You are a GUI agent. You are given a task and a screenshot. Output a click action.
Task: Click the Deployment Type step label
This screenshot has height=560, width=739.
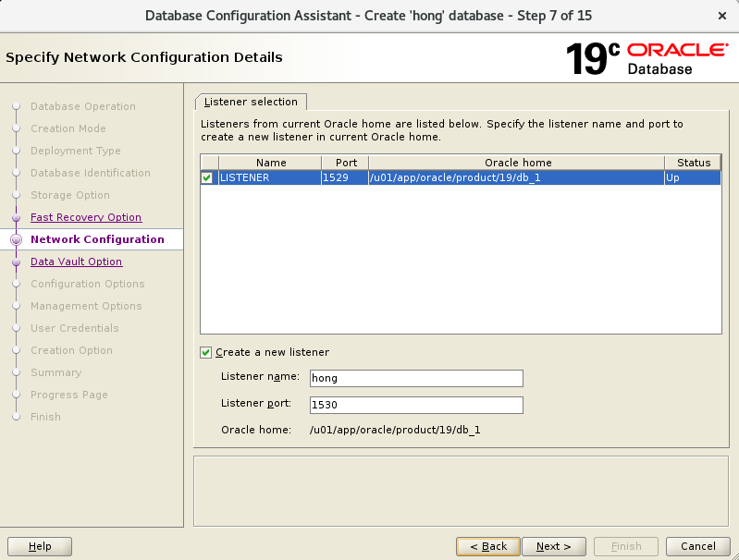click(x=76, y=151)
